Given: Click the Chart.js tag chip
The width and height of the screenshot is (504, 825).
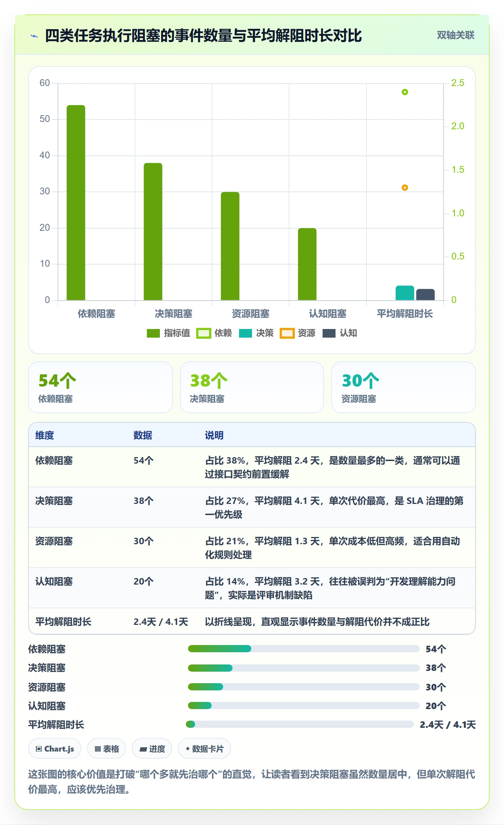Looking at the screenshot, I should [x=55, y=749].
